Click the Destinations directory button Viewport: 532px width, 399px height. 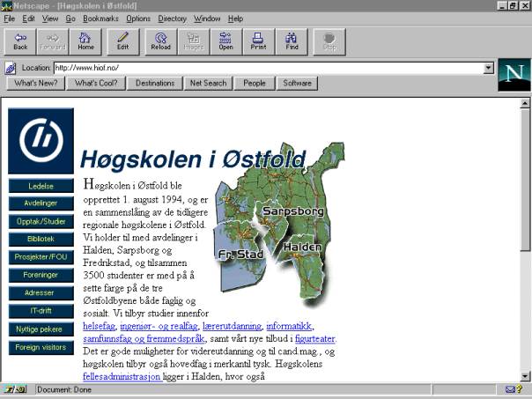[155, 83]
